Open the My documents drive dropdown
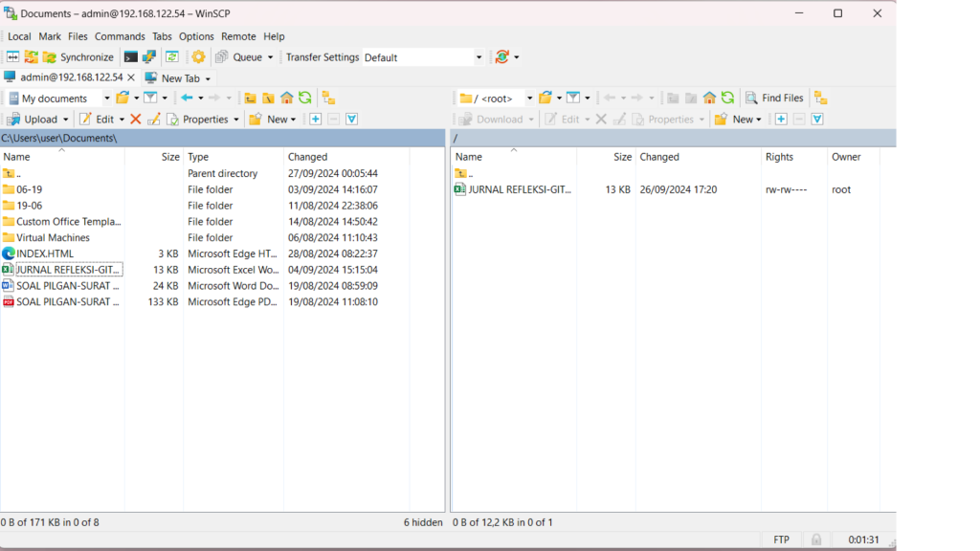The height and width of the screenshot is (551, 980). point(106,98)
